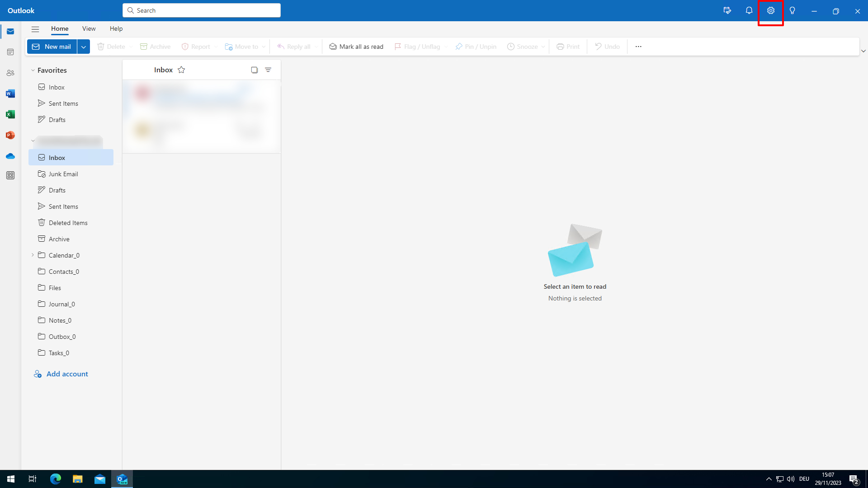Collapse the Favorites section

click(x=33, y=70)
